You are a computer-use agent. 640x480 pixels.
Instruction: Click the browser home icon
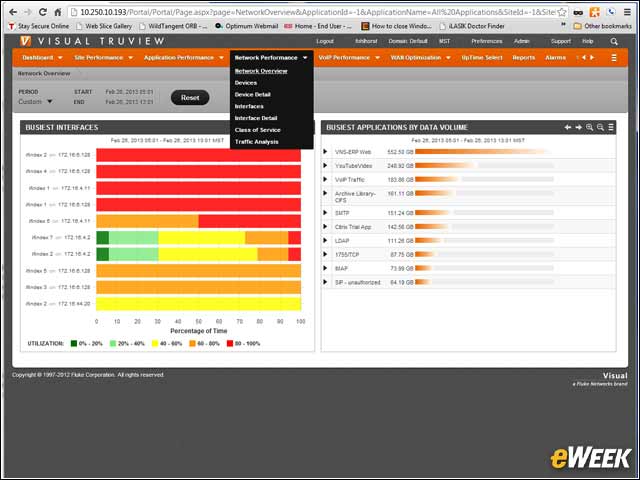58,12
